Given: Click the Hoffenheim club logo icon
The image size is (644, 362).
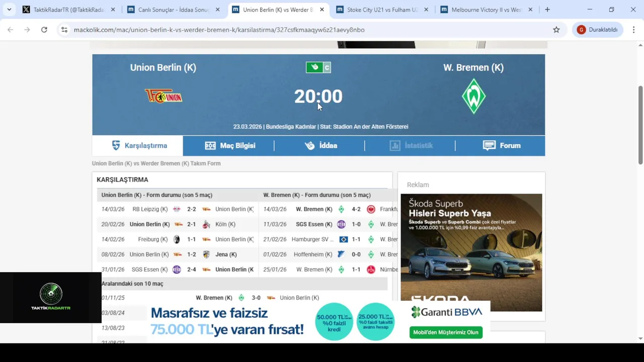Looking at the screenshot, I should 341,254.
